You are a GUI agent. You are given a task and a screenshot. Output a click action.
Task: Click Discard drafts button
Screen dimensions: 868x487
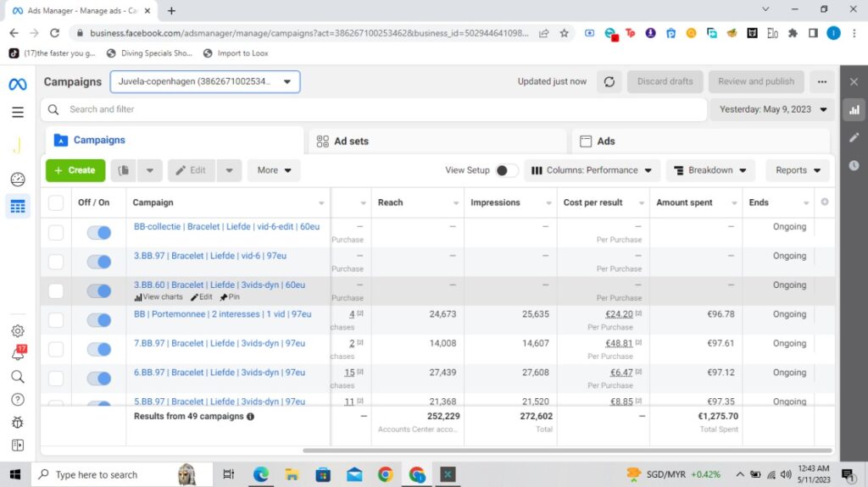665,82
